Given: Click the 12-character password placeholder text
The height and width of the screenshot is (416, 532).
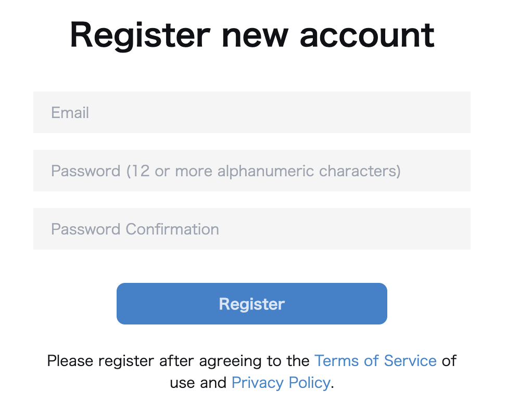Looking at the screenshot, I should [x=225, y=171].
